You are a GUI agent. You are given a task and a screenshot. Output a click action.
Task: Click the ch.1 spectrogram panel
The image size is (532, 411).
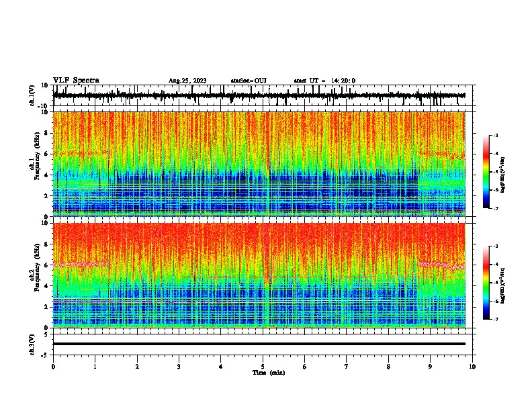pos(259,164)
